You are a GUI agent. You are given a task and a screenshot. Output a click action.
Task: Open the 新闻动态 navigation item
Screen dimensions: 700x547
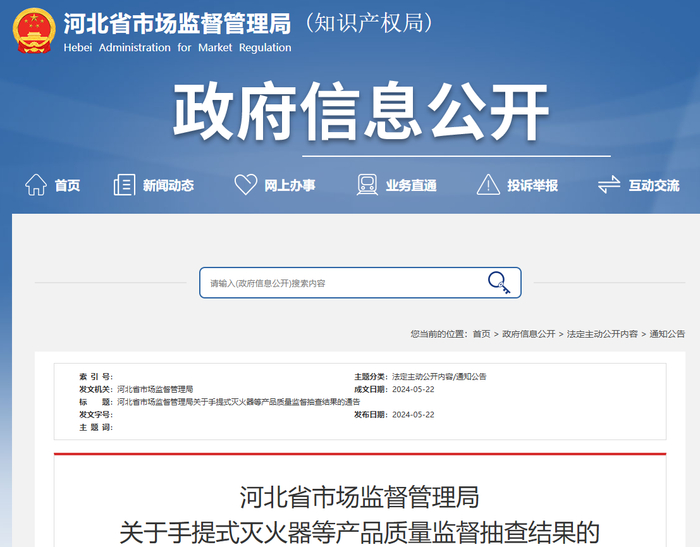[168, 185]
